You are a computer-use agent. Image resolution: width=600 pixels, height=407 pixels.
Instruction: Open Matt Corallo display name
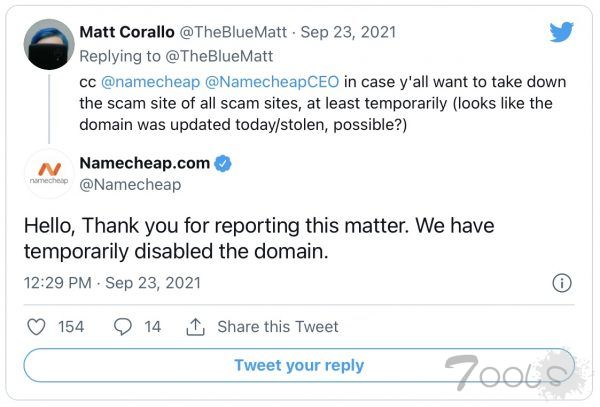pos(127,32)
